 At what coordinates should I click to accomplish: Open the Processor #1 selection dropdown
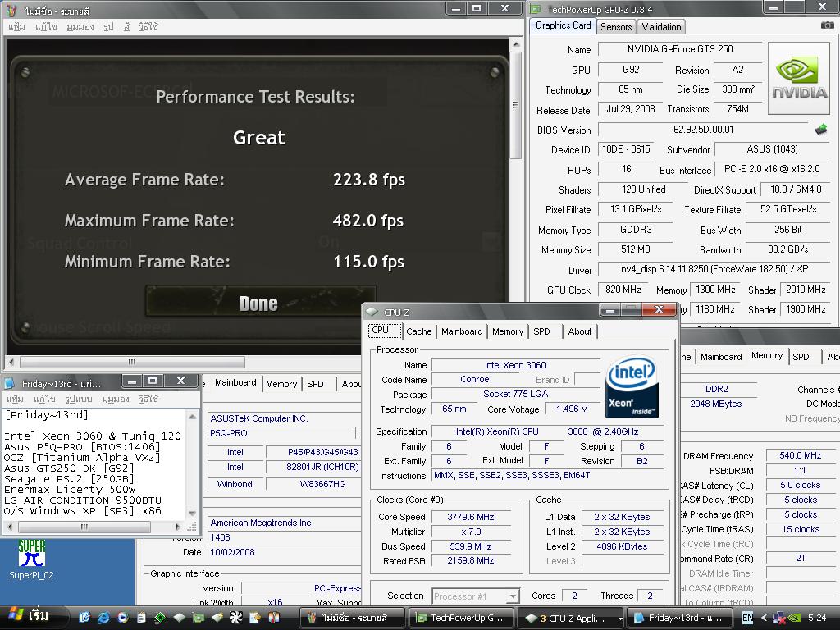tap(475, 596)
